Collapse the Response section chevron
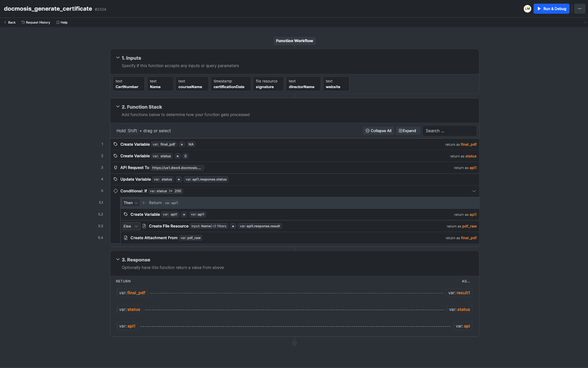588x368 pixels. pyautogui.click(x=118, y=259)
